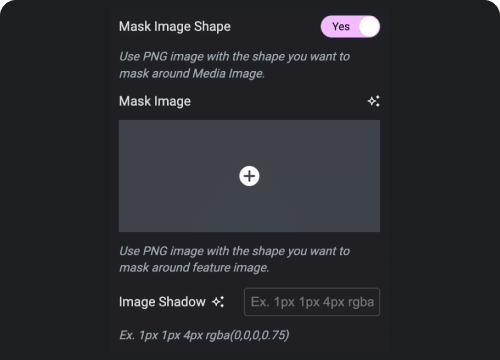Click into the Image Shadow input field

point(312,302)
